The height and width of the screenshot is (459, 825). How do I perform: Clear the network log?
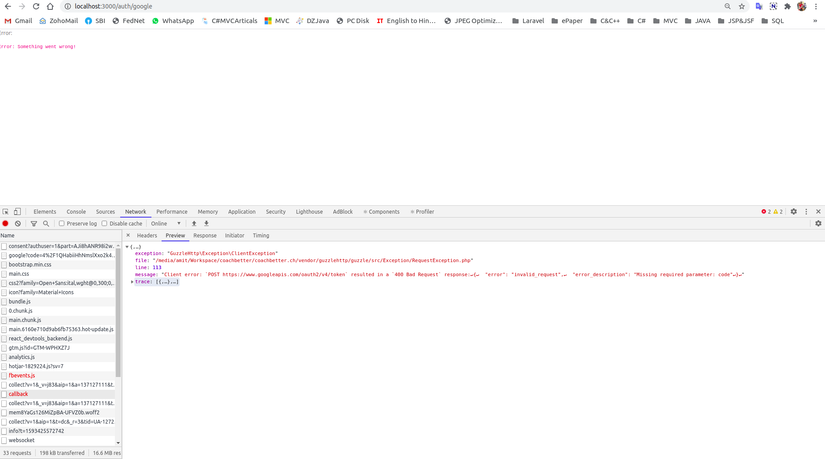click(x=18, y=224)
